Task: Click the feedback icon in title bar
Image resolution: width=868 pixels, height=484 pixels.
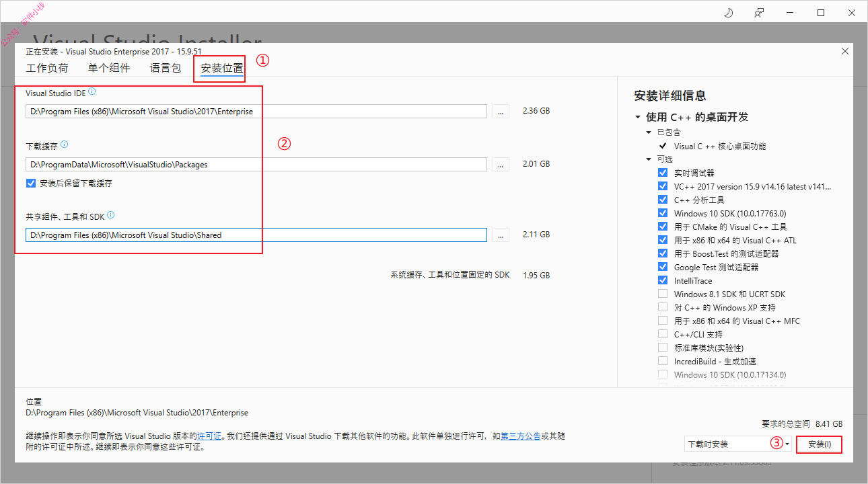Action: (759, 13)
